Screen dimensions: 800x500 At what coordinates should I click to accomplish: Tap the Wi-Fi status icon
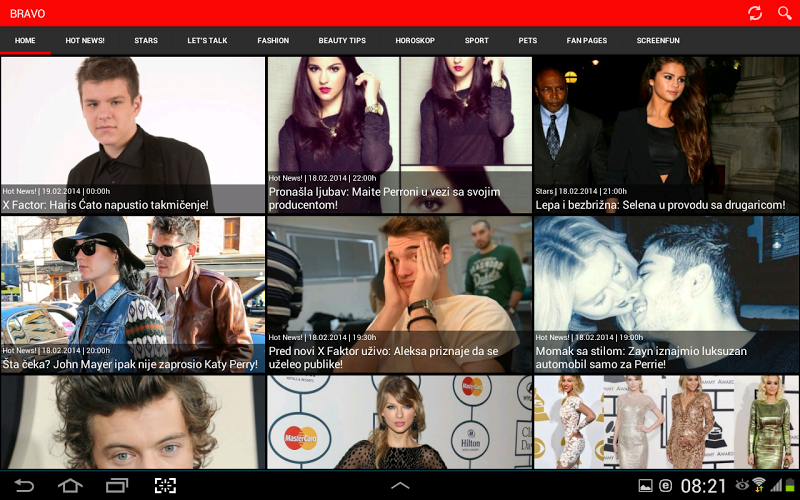[x=759, y=485]
